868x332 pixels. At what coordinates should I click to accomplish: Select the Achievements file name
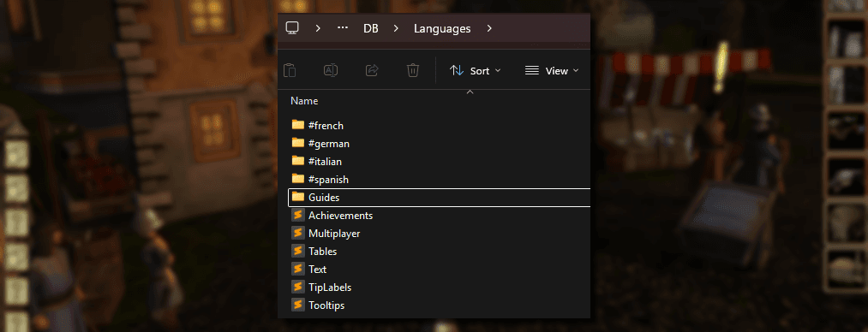click(x=340, y=216)
